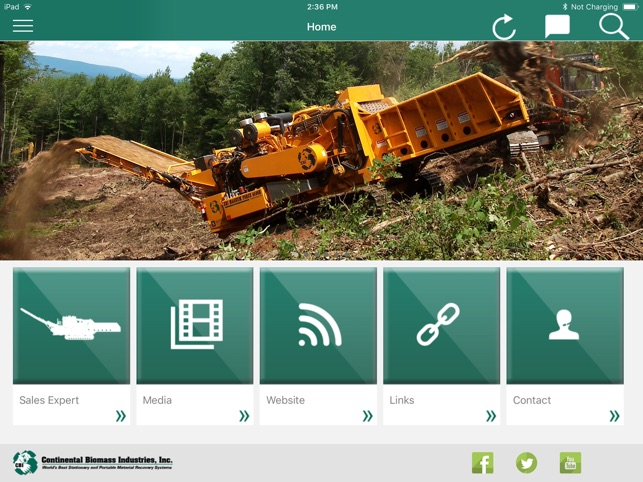
Task: Click Continental Biomass Industries logo
Action: 93,463
